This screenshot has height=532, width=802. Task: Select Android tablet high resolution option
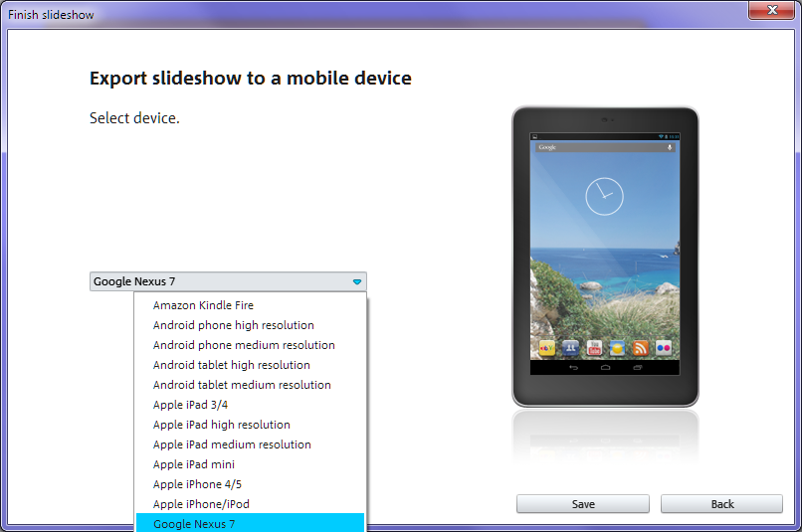251,365
